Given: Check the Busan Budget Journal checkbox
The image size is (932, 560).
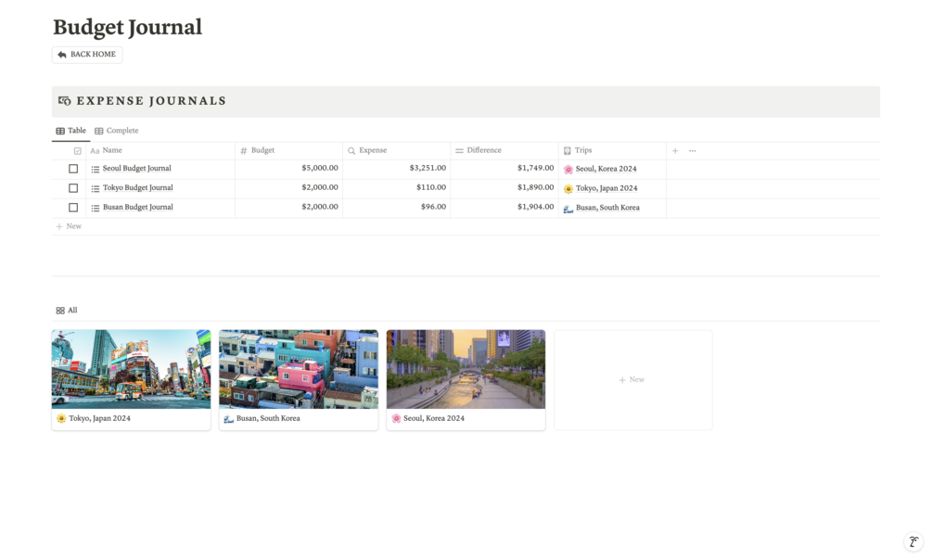Looking at the screenshot, I should (x=73, y=208).
